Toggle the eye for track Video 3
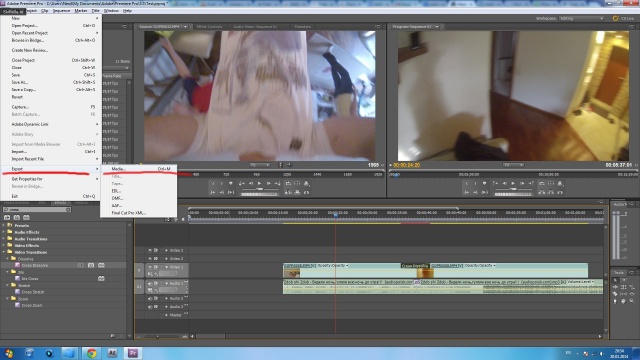The width and height of the screenshot is (640, 360). click(150, 250)
